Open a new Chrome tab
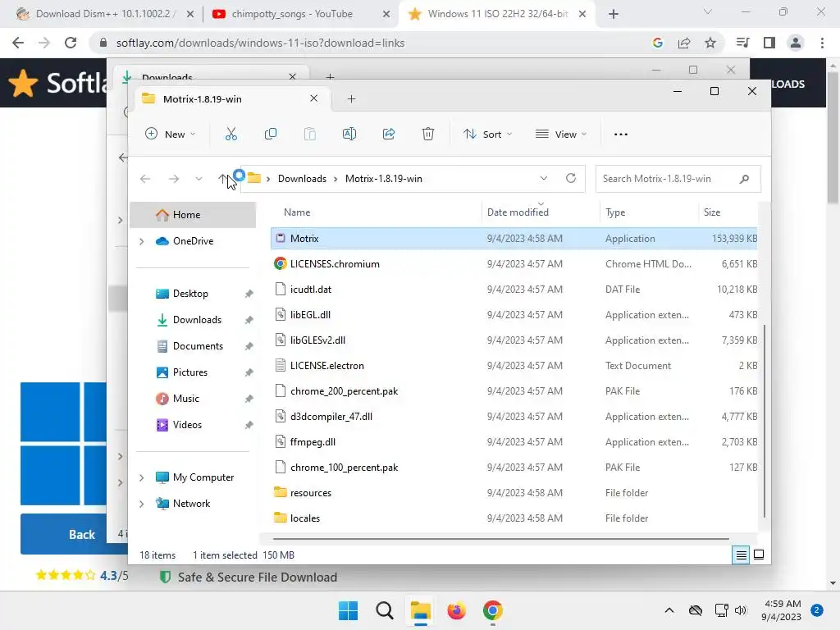Image resolution: width=840 pixels, height=630 pixels. [x=614, y=14]
